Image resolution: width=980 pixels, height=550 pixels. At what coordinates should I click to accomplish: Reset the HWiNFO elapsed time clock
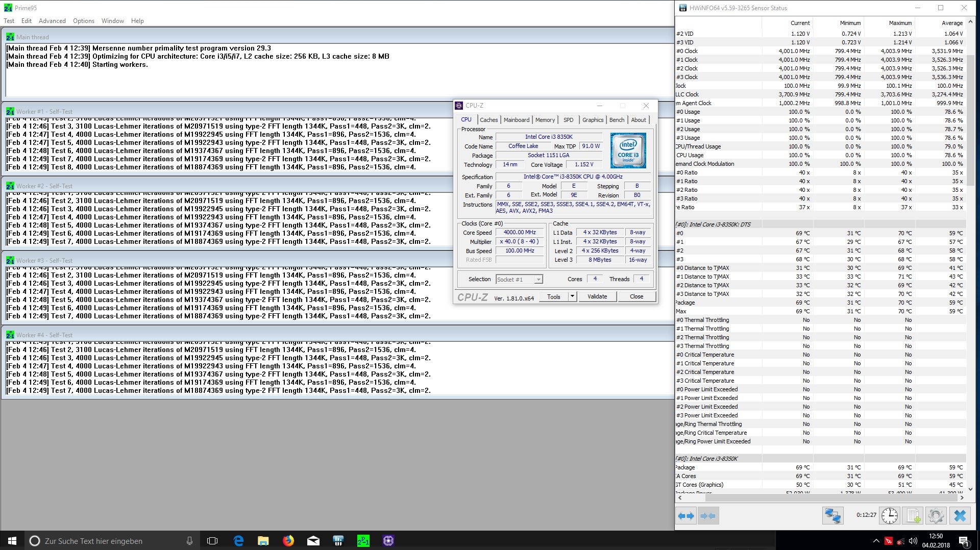click(889, 516)
